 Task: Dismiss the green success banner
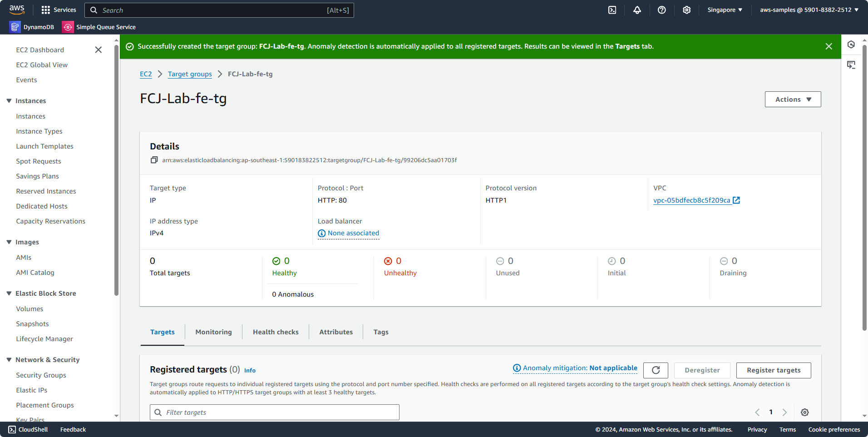[829, 46]
